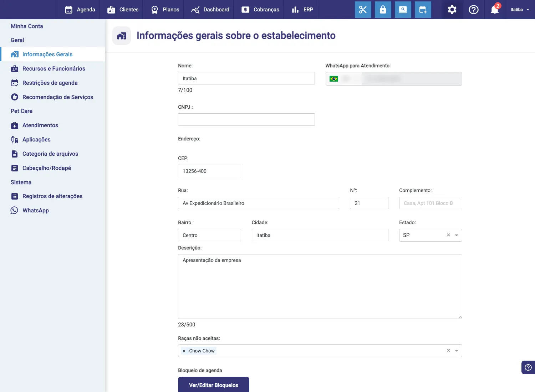This screenshot has height=392, width=535.
Task: Click the blue padlock icon in top bar
Action: pyautogui.click(x=383, y=10)
